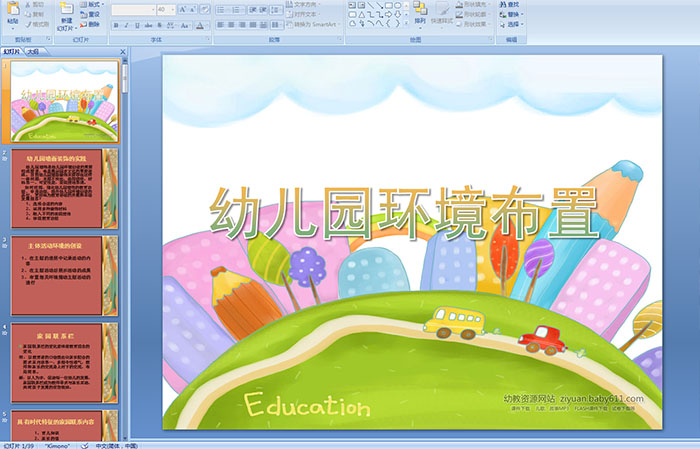700x449 pixels.
Task: Click Convert to SmartArt button
Action: point(312,24)
